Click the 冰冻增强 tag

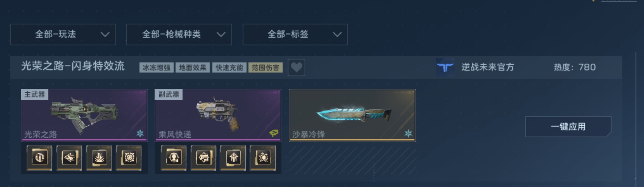[x=156, y=68]
